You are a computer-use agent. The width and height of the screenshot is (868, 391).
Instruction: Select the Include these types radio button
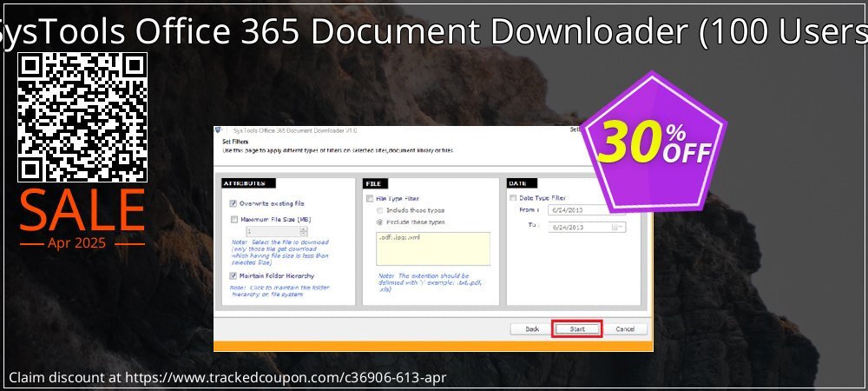click(379, 210)
